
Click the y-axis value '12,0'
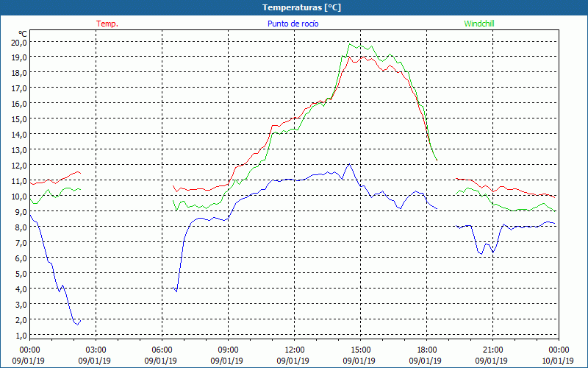[x=19, y=166]
